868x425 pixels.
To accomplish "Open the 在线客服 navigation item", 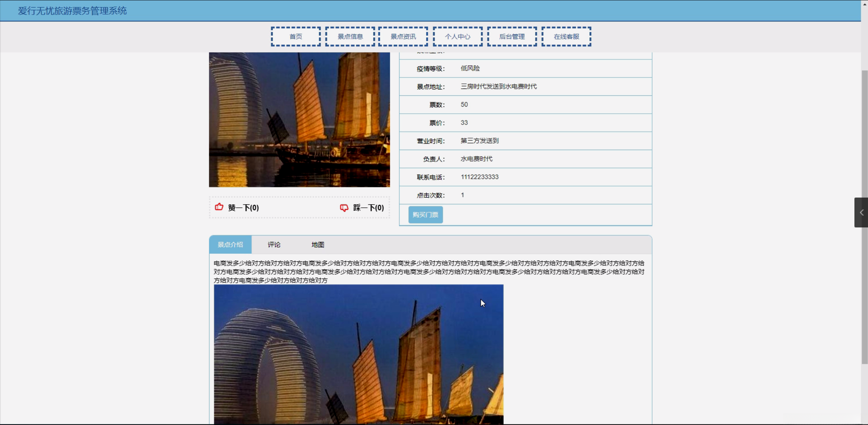I will pos(566,36).
